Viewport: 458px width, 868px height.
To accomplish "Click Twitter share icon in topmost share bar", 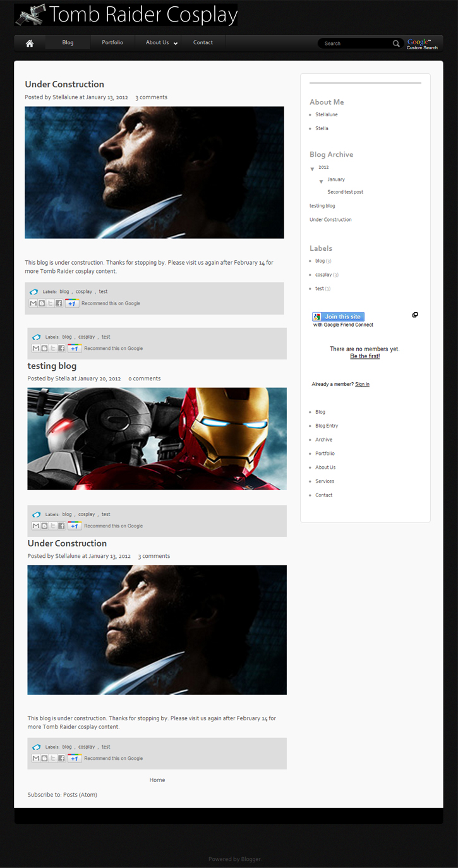I will click(51, 303).
